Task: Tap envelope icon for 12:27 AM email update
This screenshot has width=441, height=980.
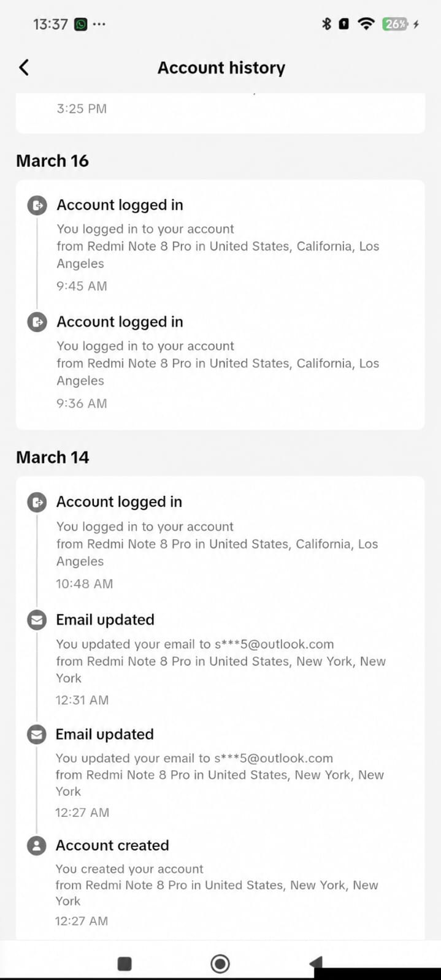Action: (x=37, y=734)
